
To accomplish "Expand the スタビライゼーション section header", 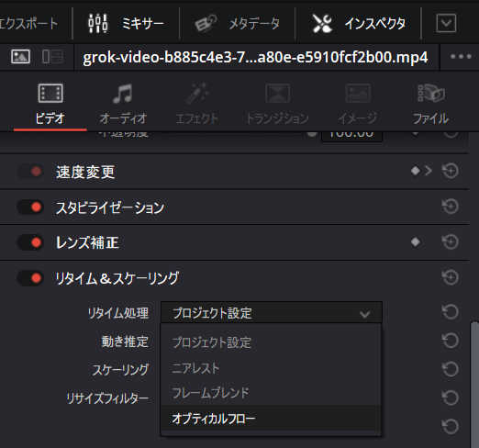I will [110, 207].
